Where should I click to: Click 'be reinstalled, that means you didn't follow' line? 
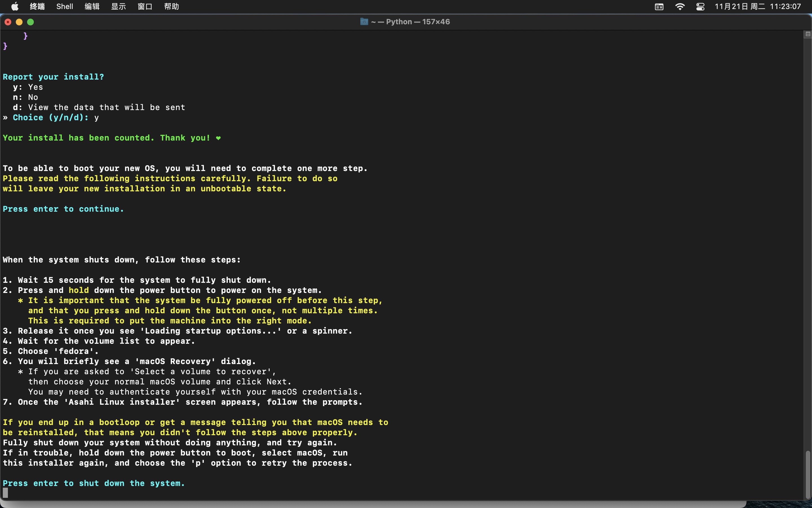click(180, 432)
